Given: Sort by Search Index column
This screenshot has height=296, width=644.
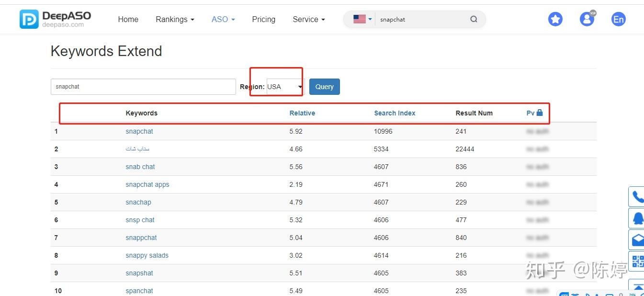Looking at the screenshot, I should [395, 113].
